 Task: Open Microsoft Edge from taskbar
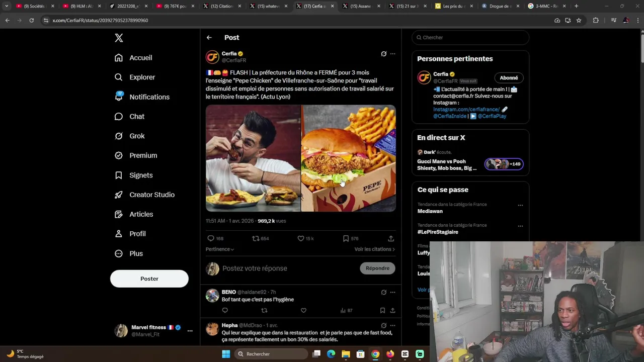tap(331, 354)
